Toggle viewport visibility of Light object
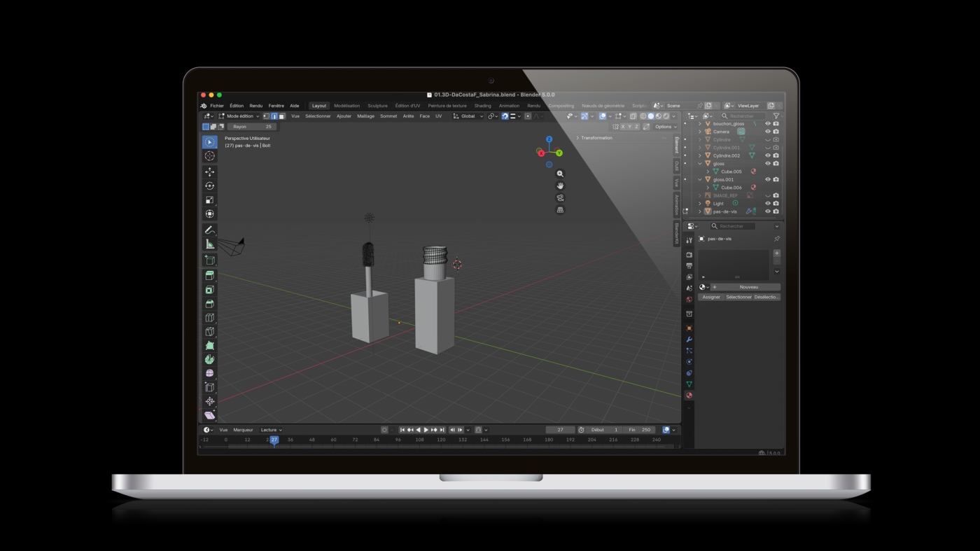The width and height of the screenshot is (980, 551). coord(767,204)
